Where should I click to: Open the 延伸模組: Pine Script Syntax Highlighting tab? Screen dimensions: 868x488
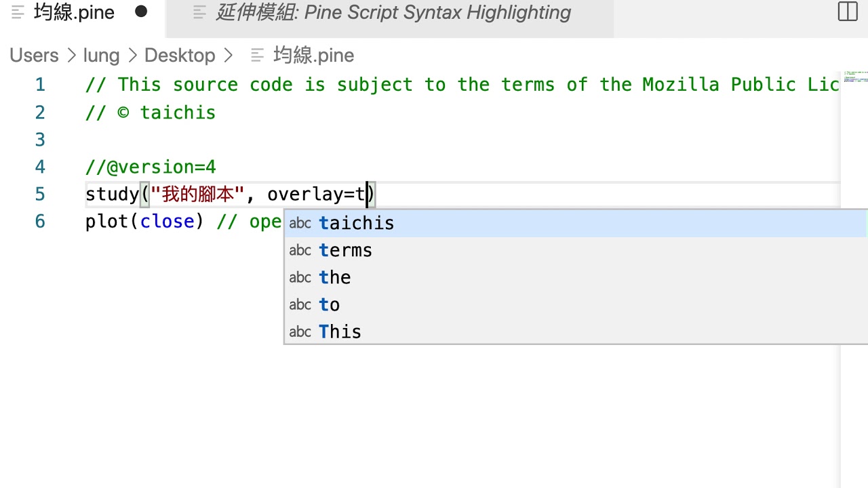coord(393,12)
